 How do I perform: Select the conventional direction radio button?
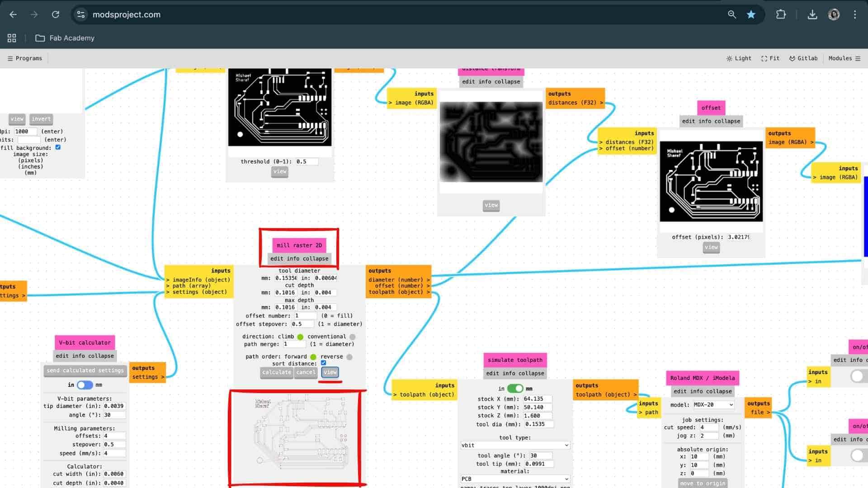coord(353,337)
